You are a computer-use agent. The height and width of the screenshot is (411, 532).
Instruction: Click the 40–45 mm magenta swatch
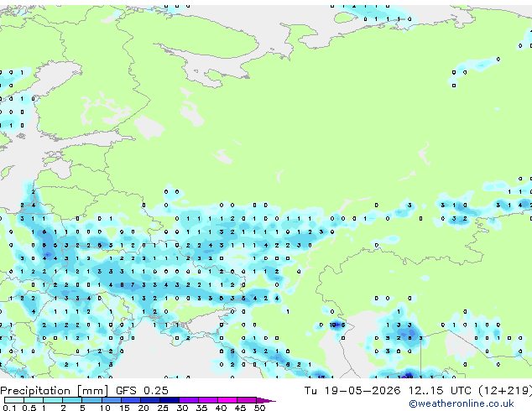(x=227, y=400)
